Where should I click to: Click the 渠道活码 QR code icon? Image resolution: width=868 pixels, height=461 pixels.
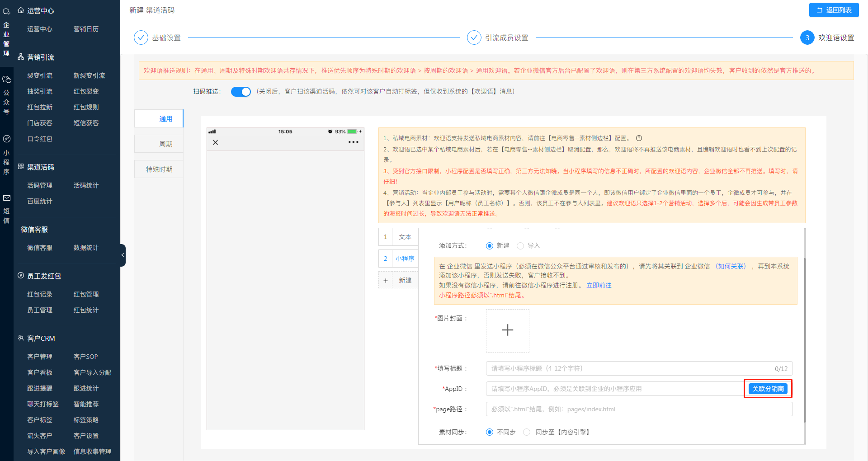[21, 167]
